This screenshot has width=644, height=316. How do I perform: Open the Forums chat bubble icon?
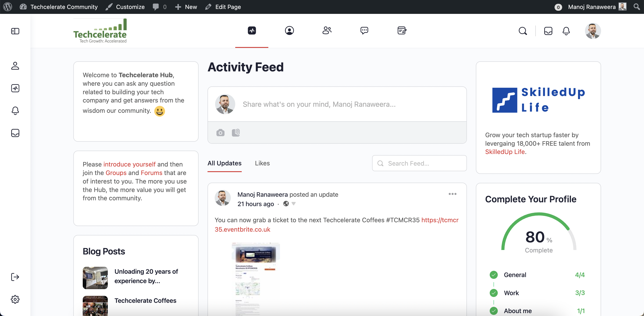(364, 30)
